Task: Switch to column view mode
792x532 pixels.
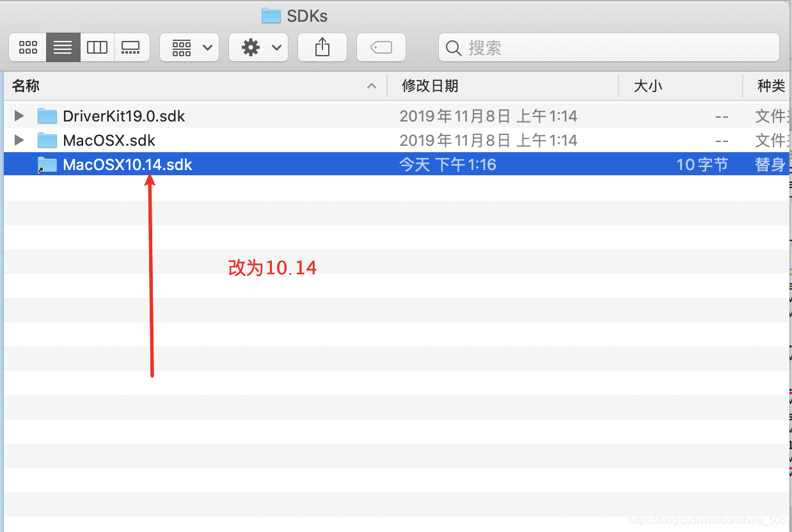Action: point(97,47)
